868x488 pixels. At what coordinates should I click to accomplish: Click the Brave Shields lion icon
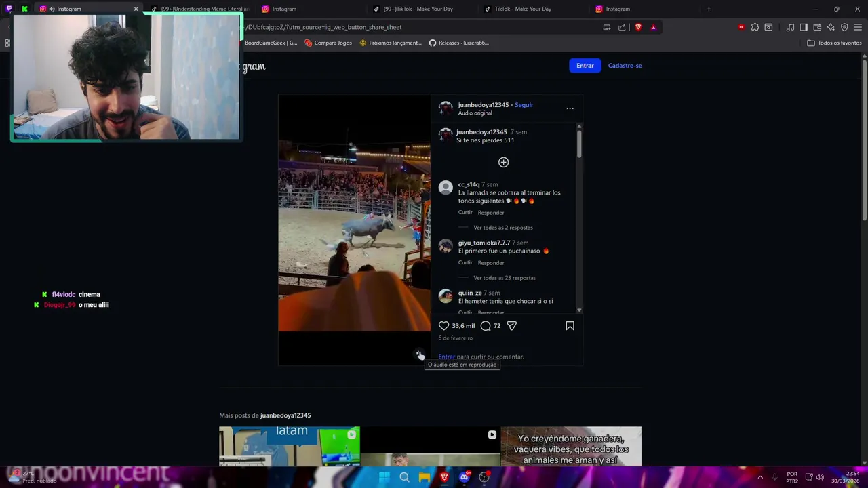tap(638, 27)
